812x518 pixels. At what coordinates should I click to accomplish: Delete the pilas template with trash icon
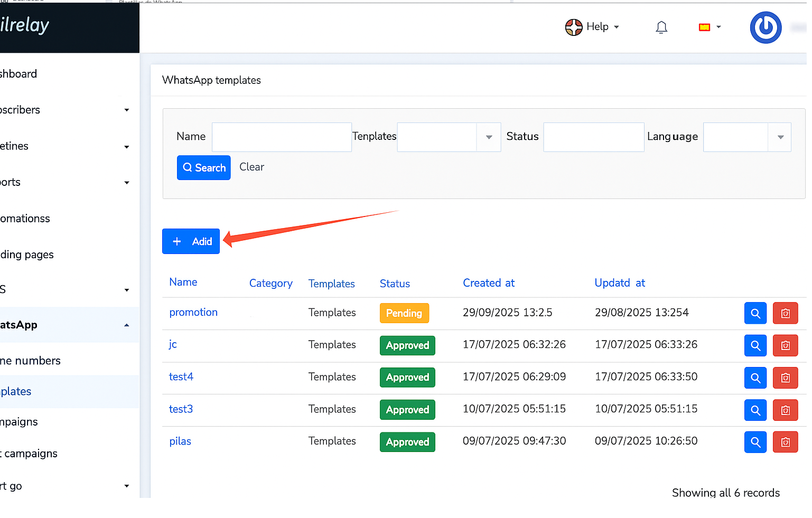(786, 442)
